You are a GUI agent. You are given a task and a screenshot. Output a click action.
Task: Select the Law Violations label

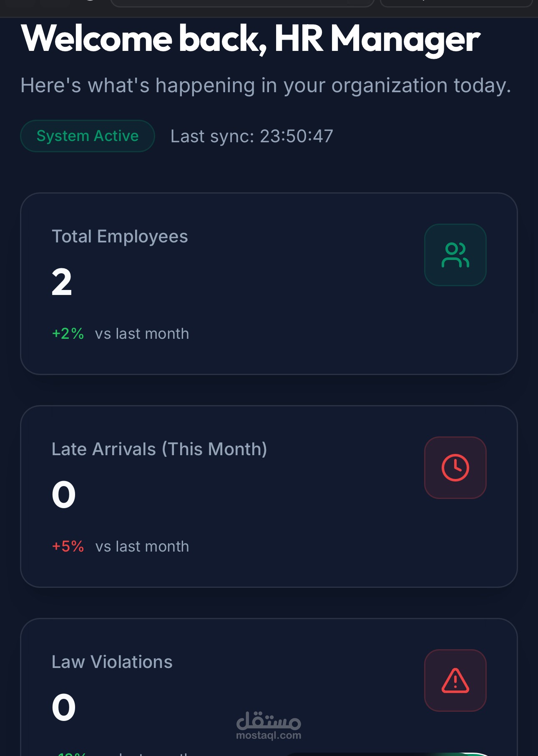click(x=112, y=662)
